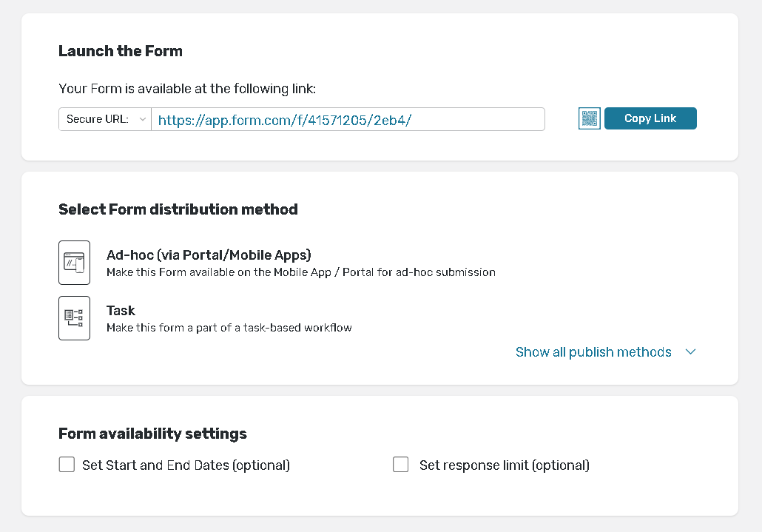Image resolution: width=762 pixels, height=532 pixels.
Task: Open the QR code icon
Action: tap(589, 118)
